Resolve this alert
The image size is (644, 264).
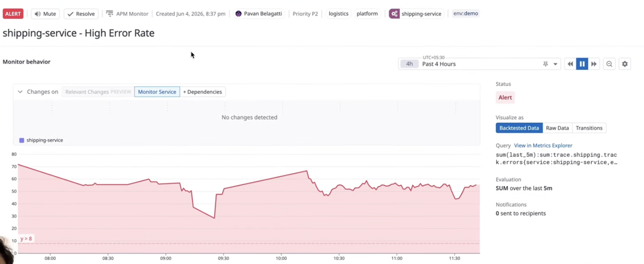coord(81,14)
